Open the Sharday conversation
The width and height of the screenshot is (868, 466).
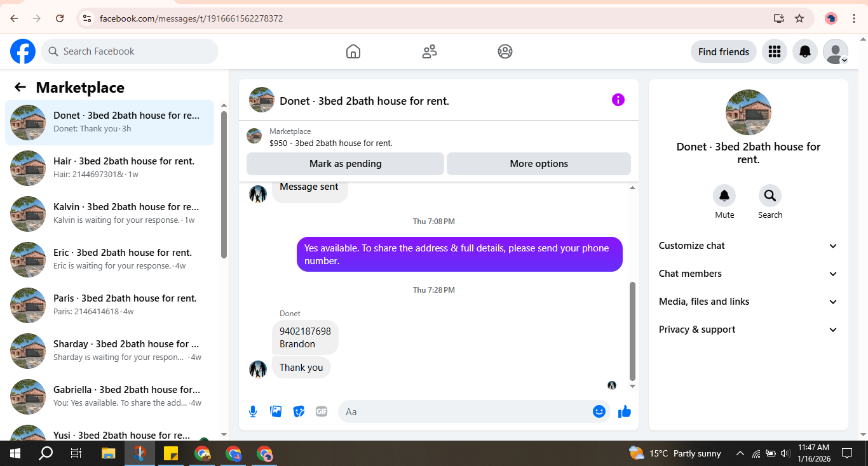[x=109, y=351]
